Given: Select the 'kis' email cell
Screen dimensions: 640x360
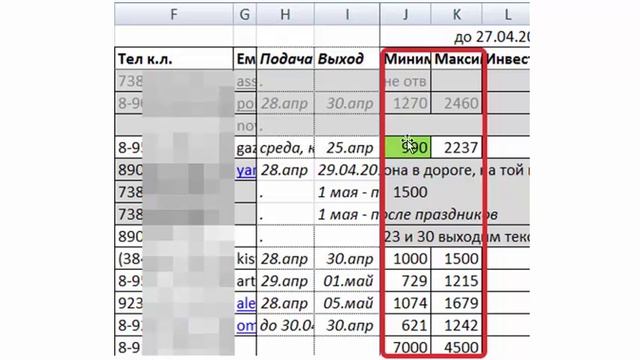Looking at the screenshot, I should [x=246, y=259].
